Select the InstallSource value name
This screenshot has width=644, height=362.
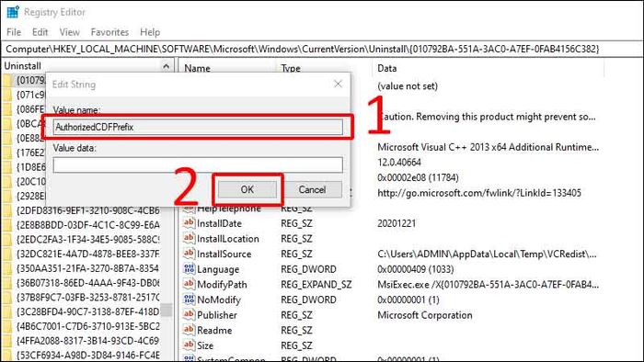pos(224,254)
